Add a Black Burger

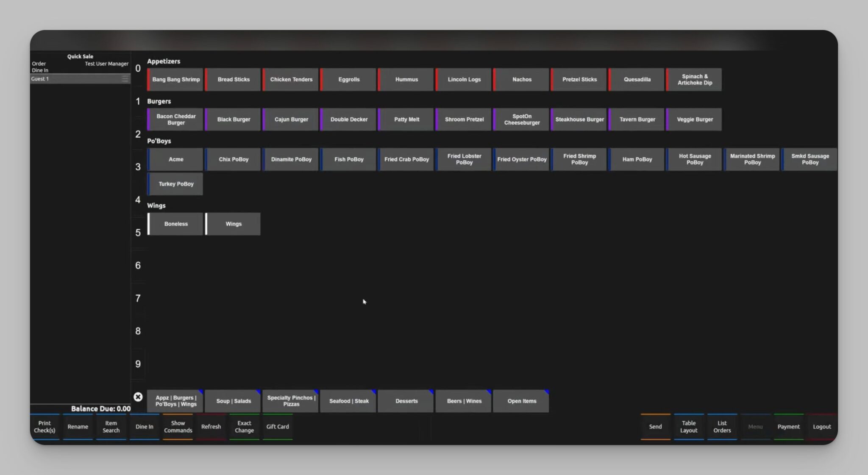(x=233, y=119)
